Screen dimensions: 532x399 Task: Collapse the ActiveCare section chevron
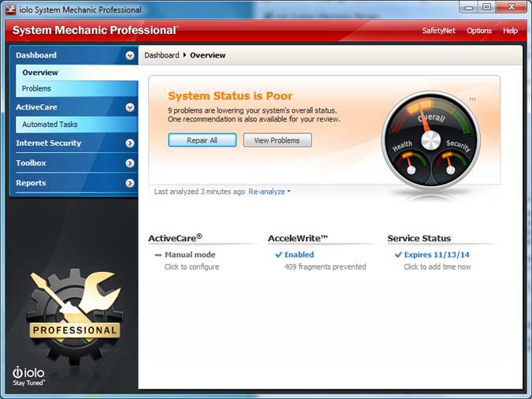129,107
